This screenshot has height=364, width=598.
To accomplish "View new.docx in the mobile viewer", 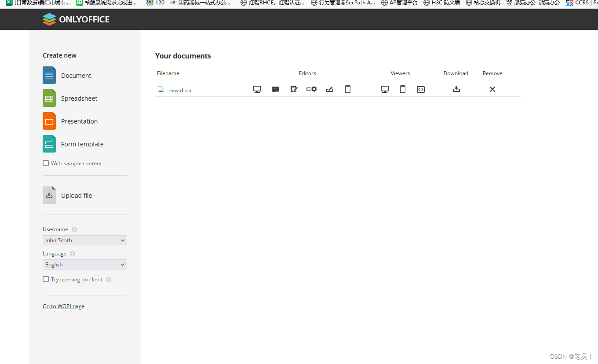I will click(x=403, y=89).
